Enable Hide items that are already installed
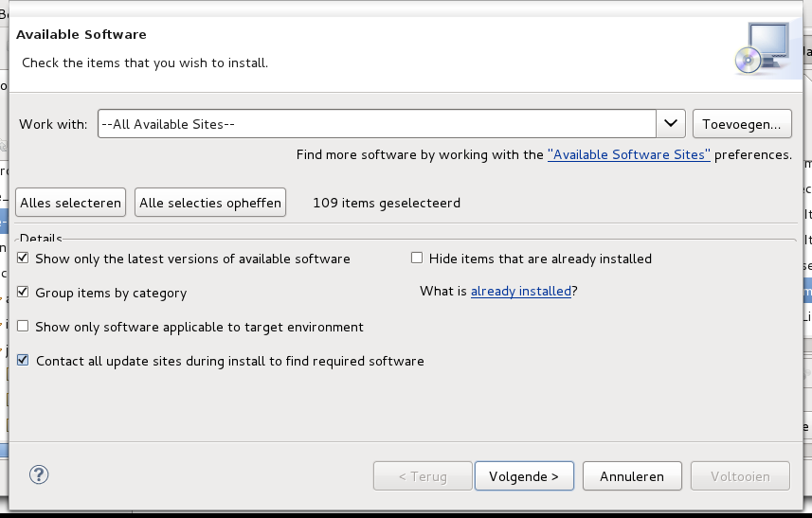812x518 pixels. coord(417,258)
